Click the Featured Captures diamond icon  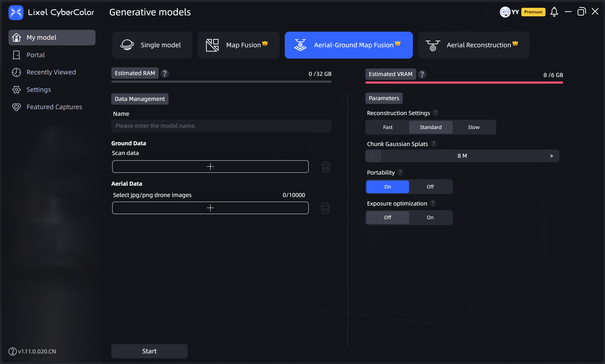click(x=17, y=107)
